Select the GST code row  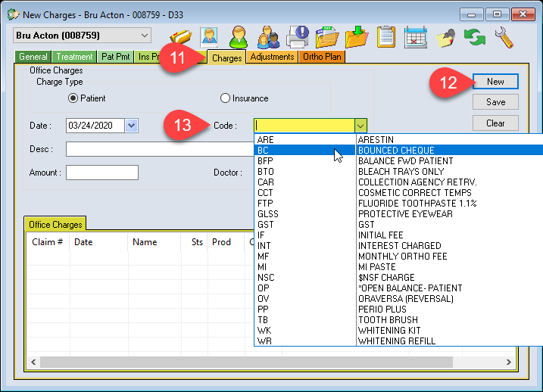(398, 225)
